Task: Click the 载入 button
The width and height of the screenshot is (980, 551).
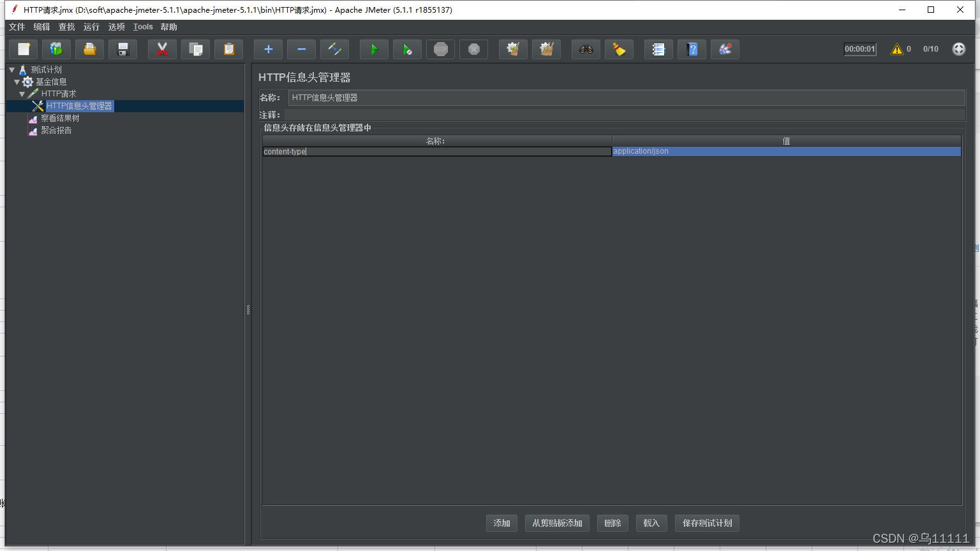Action: coord(651,523)
